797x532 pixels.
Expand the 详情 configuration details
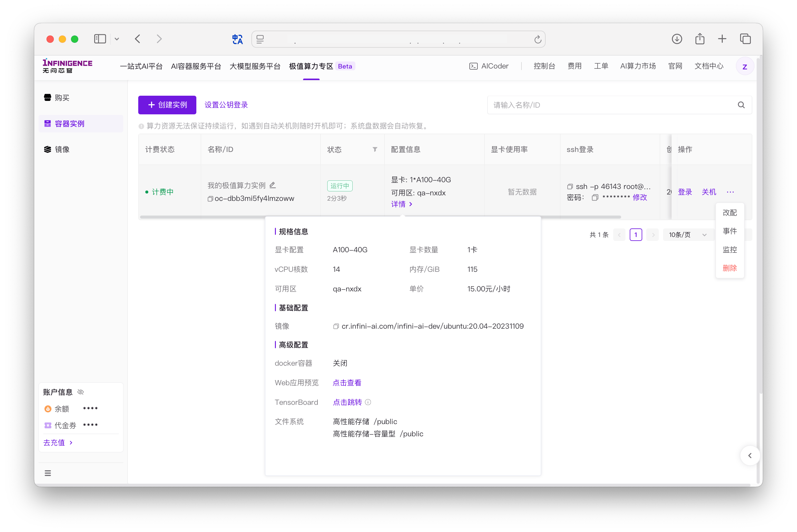[401, 204]
